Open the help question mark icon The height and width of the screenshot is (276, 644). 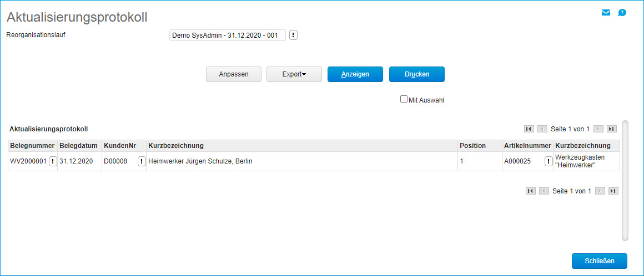(622, 13)
